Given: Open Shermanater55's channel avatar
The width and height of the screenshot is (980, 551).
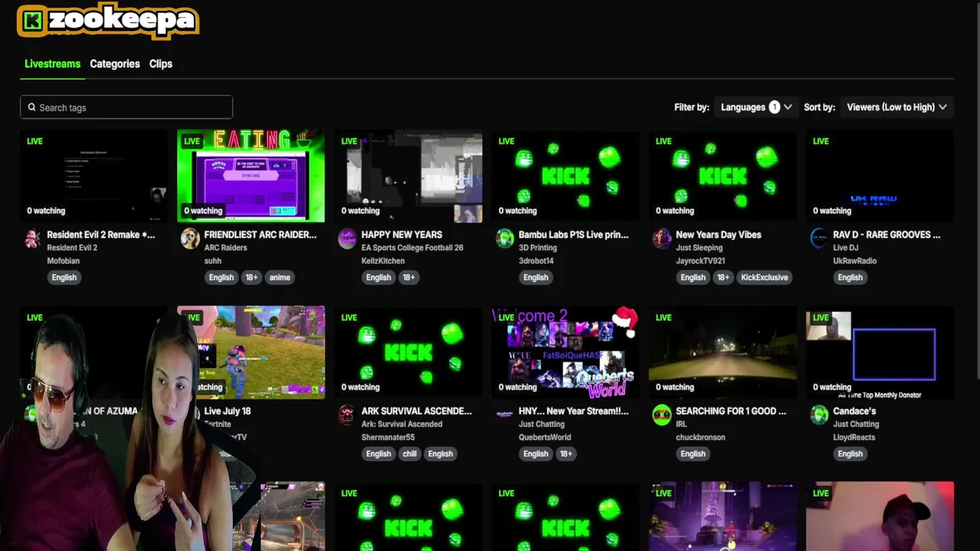Looking at the screenshot, I should pyautogui.click(x=347, y=415).
